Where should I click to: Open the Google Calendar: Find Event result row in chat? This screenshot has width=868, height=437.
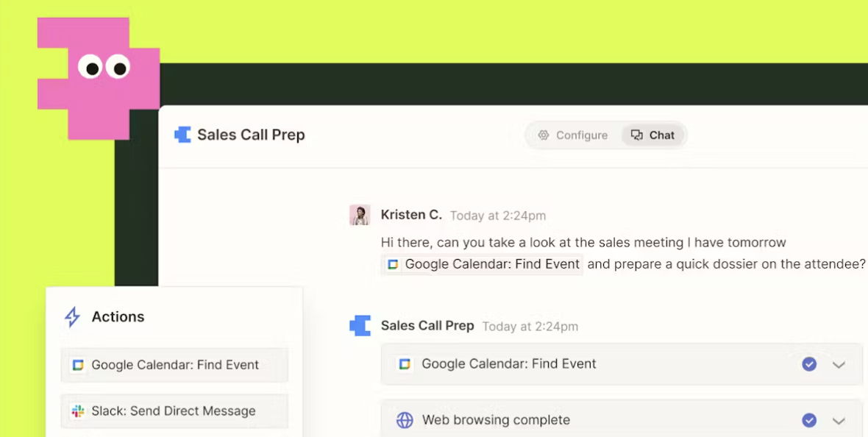622,364
